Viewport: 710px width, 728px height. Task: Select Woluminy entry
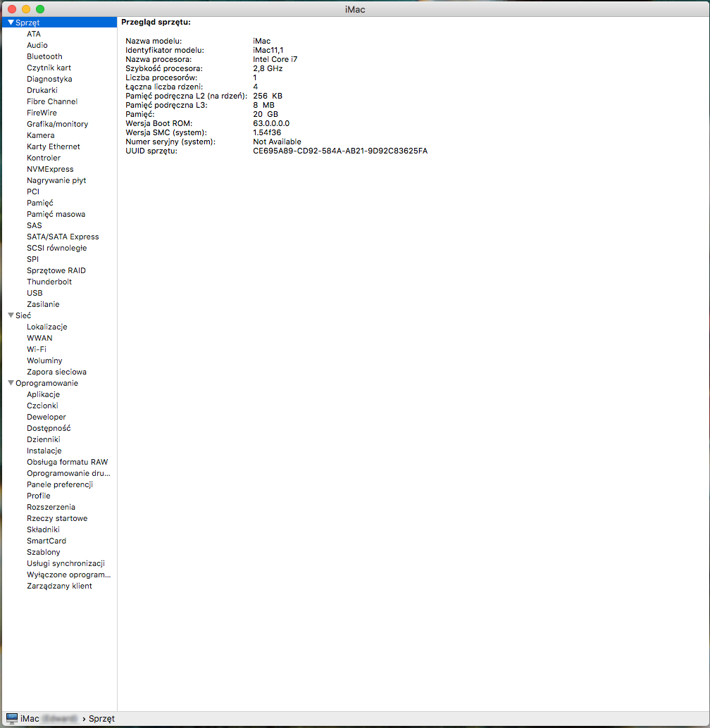tap(44, 360)
